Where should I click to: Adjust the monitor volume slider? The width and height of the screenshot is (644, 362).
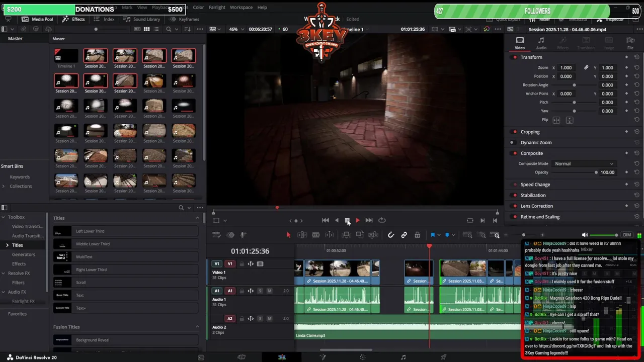604,235
